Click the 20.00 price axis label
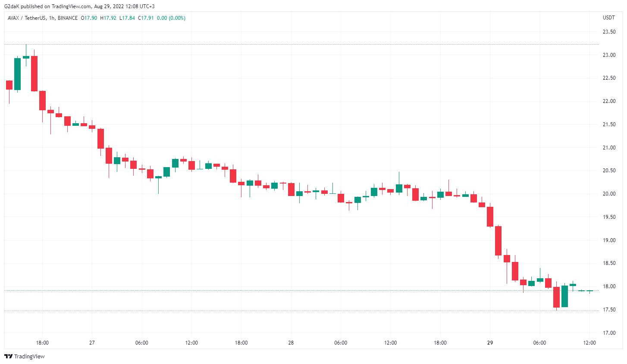This screenshot has height=364, width=627. (609, 194)
